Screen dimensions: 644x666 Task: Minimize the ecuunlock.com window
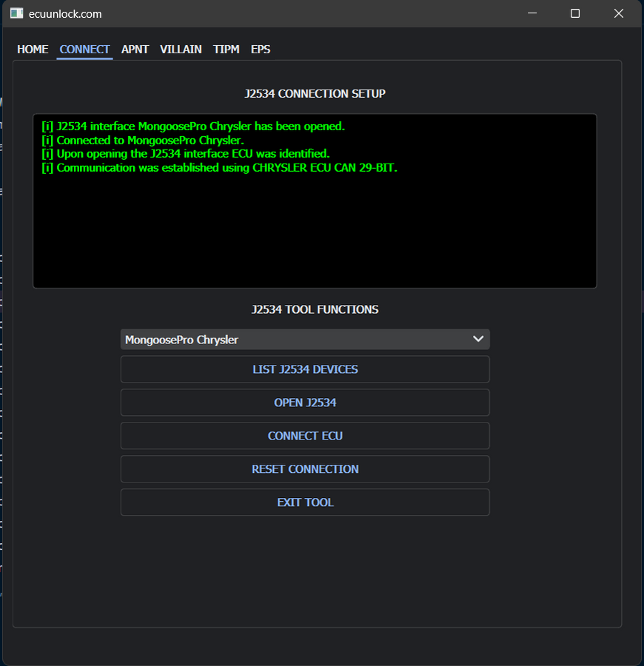pos(531,13)
